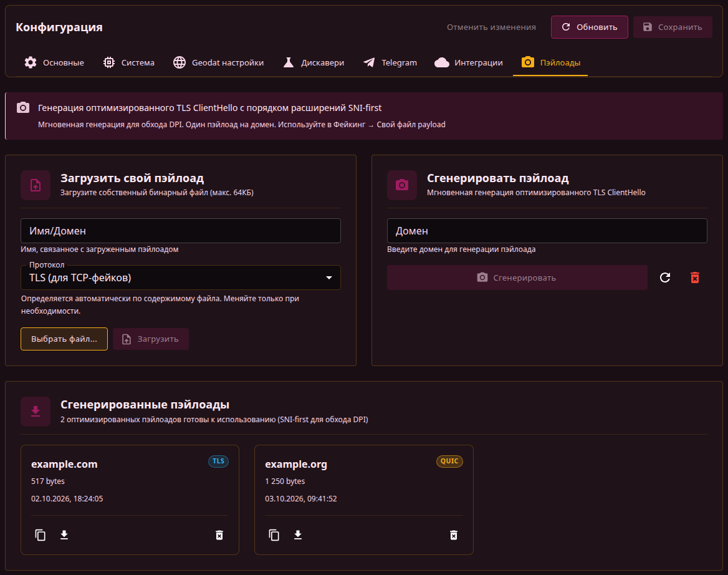Download the example.org payload file
Viewport: 728px width, 575px height.
click(x=298, y=535)
